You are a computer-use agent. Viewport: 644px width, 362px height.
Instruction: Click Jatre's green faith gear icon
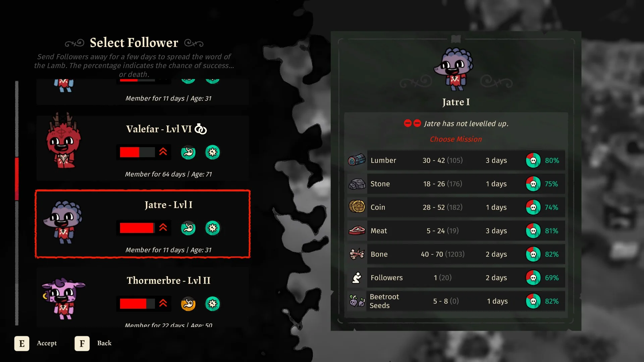pyautogui.click(x=213, y=228)
